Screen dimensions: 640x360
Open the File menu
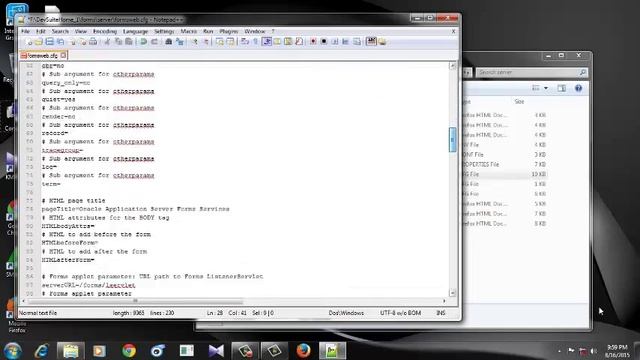[25, 31]
